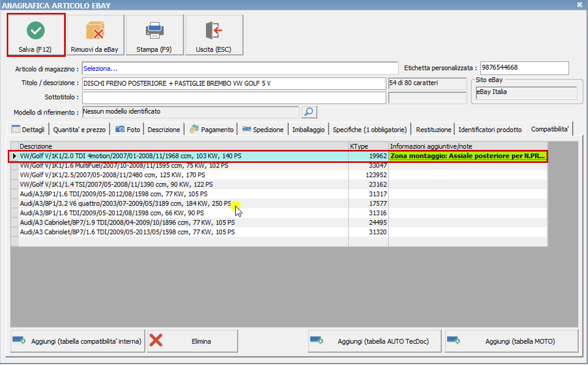Click KType cell 17577
This screenshot has height=365, width=588.
click(368, 204)
